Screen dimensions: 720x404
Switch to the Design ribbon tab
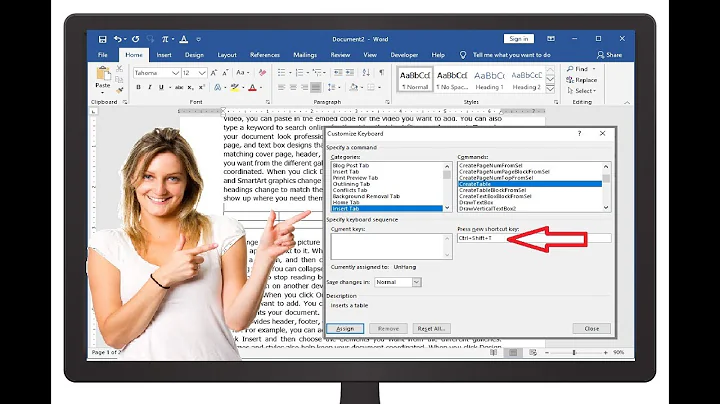[194, 55]
